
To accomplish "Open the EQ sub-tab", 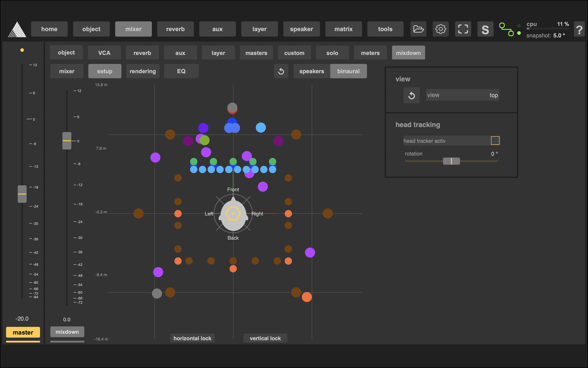I will click(181, 71).
